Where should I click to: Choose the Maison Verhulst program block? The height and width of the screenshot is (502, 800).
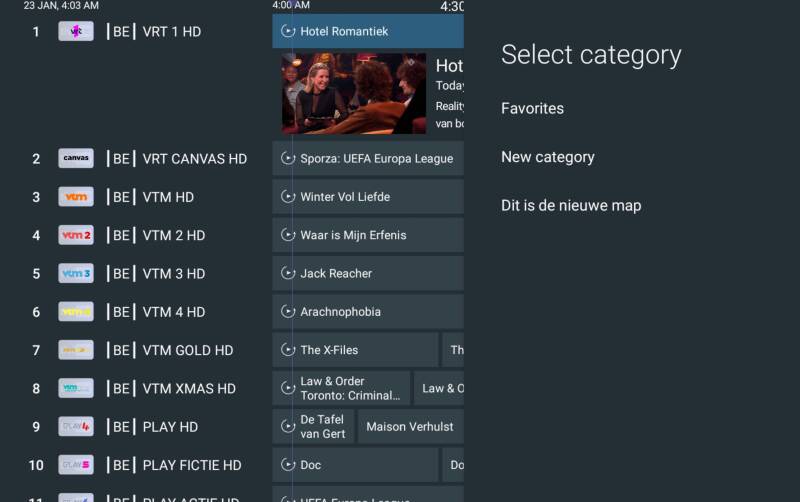pyautogui.click(x=410, y=427)
